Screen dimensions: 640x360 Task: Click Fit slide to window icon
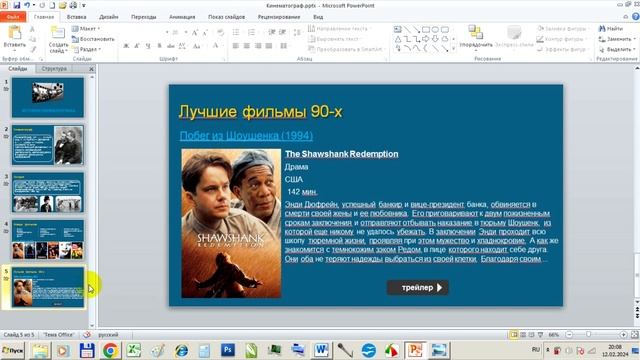coord(635,335)
